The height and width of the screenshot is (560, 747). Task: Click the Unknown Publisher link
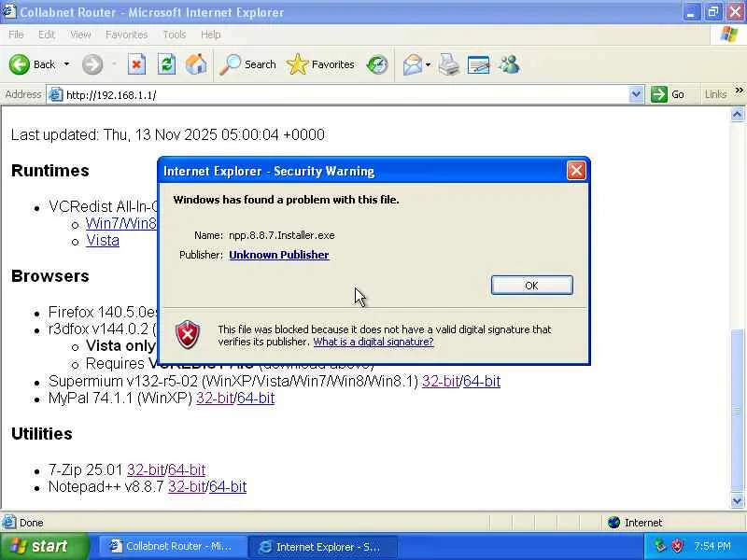tap(278, 255)
